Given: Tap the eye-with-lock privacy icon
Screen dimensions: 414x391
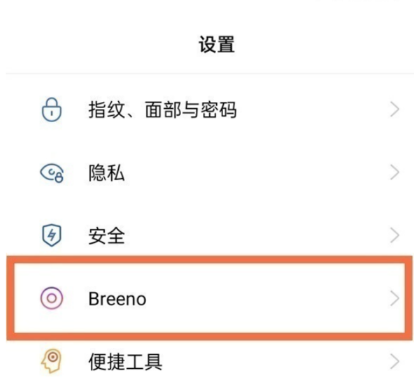Looking at the screenshot, I should (x=52, y=173).
